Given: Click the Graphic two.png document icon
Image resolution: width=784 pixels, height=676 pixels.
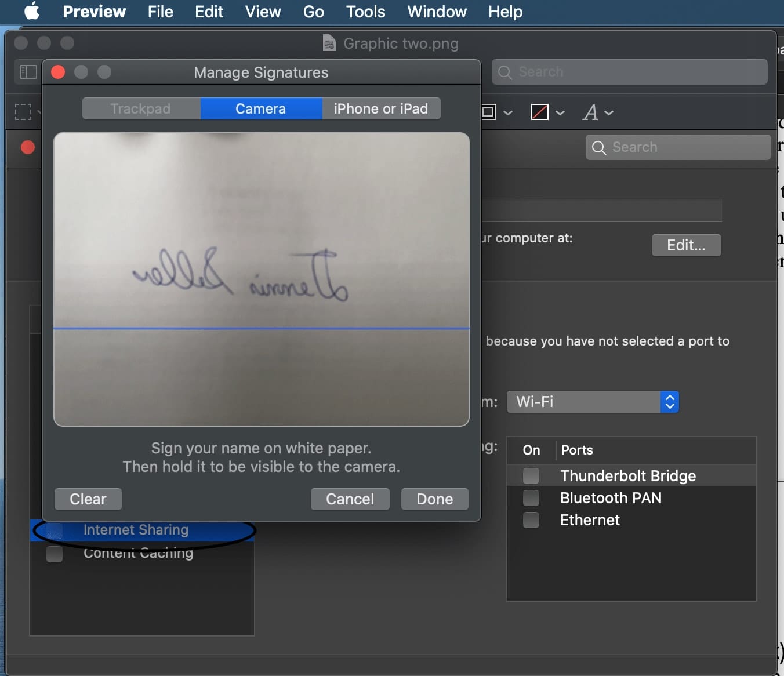Looking at the screenshot, I should pos(329,43).
